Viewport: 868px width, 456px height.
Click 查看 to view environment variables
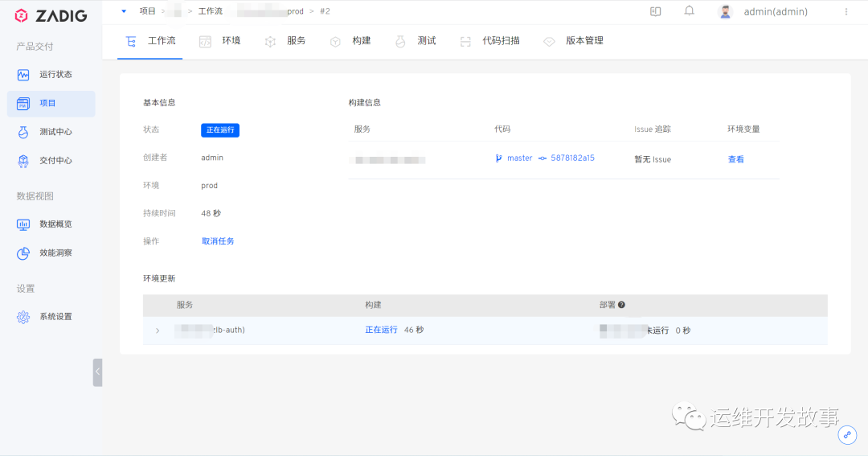[735, 159]
